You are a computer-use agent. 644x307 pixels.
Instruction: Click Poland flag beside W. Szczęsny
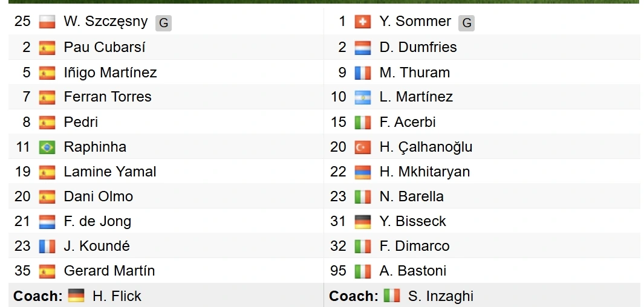tap(47, 22)
